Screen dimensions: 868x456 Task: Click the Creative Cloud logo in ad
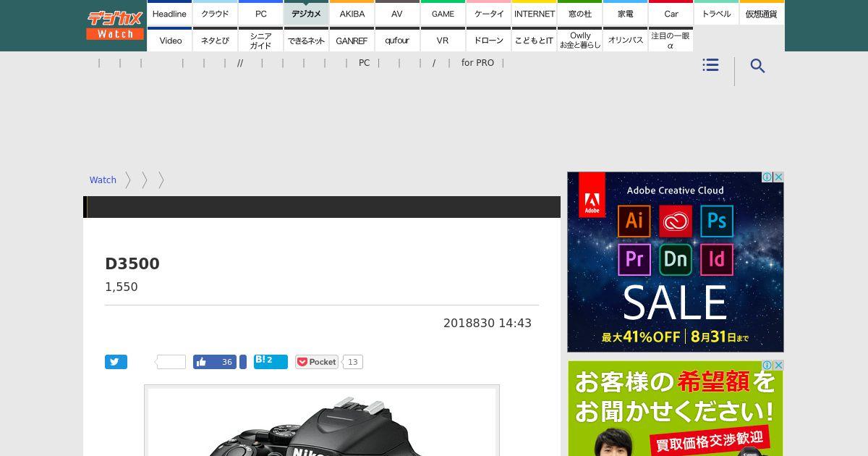[676, 221]
